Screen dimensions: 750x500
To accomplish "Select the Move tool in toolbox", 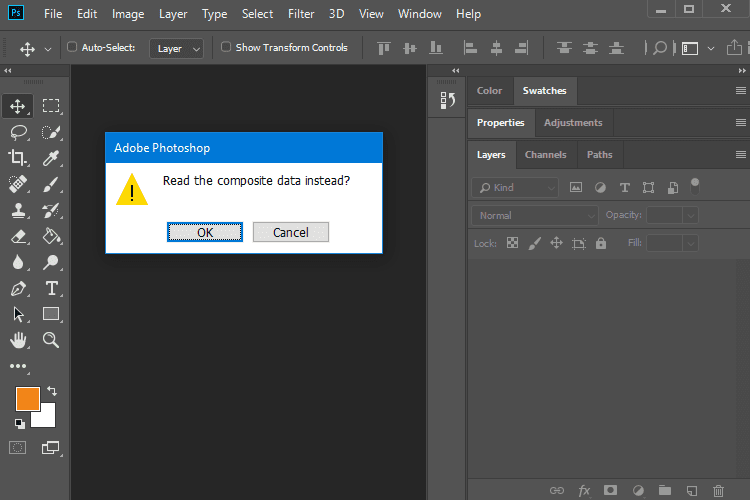I will tap(18, 106).
